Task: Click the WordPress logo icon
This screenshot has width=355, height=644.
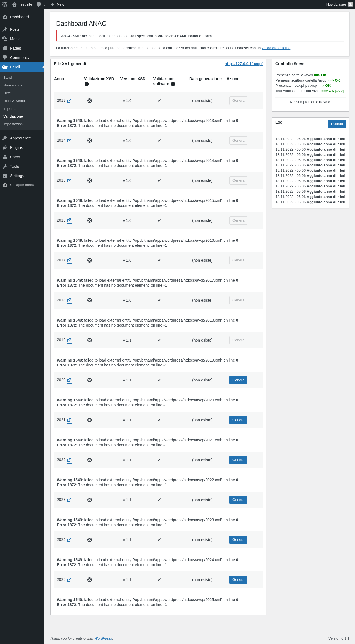Action: point(5,4)
